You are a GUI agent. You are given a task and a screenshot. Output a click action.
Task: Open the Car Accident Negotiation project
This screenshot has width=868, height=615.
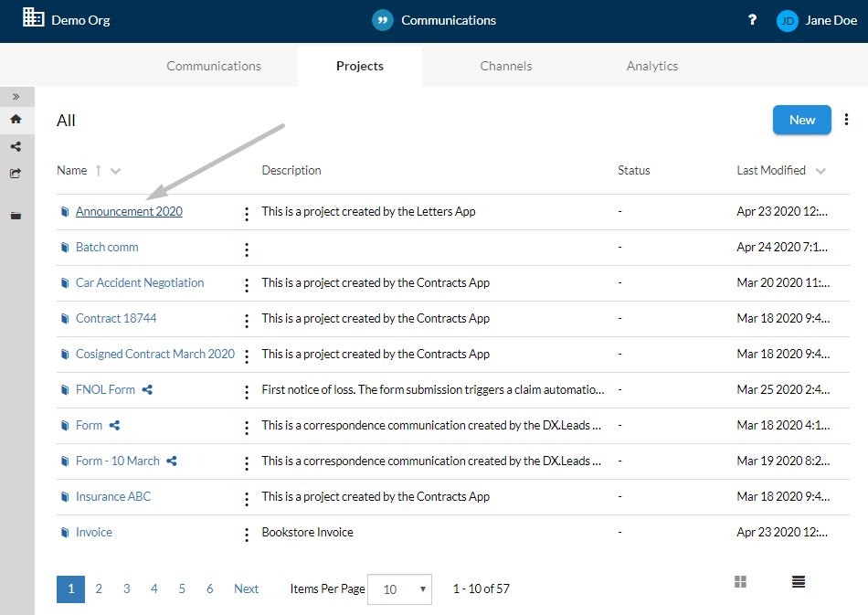pyautogui.click(x=140, y=283)
